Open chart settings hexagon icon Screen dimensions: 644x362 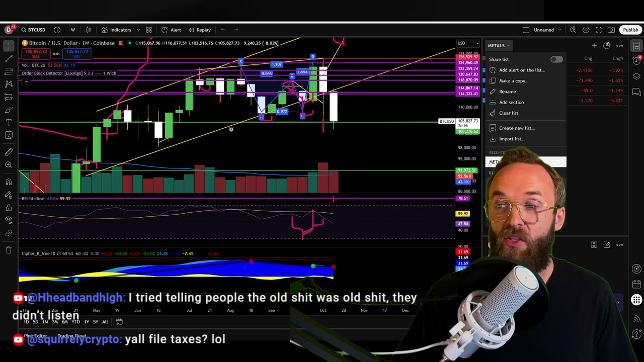pyautogui.click(x=586, y=30)
